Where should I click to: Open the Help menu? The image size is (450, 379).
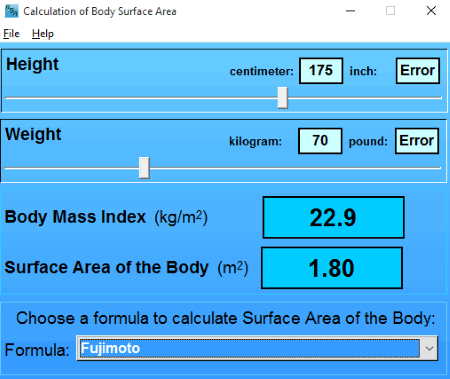coord(43,34)
